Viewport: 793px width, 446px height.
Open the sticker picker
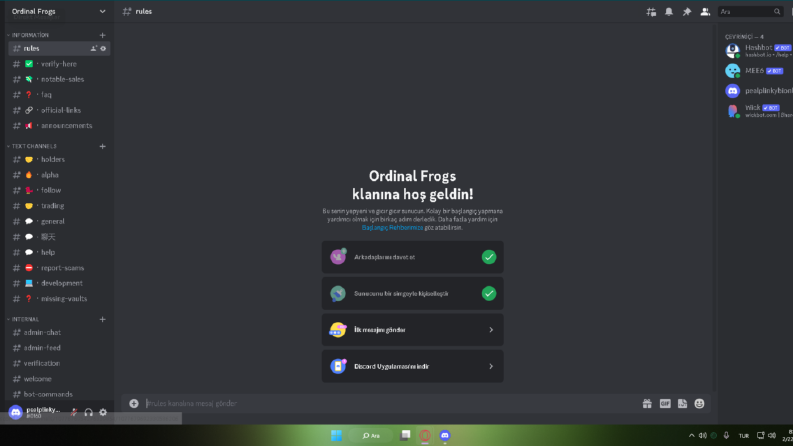coord(682,404)
